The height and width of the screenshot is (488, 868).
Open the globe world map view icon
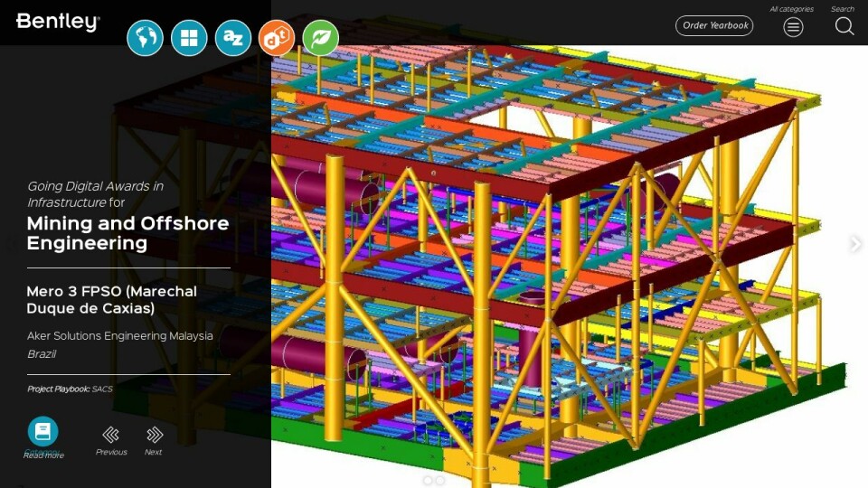pos(145,38)
